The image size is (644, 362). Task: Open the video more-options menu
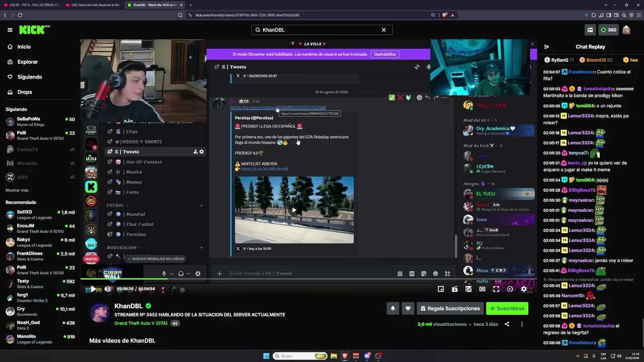point(522,324)
